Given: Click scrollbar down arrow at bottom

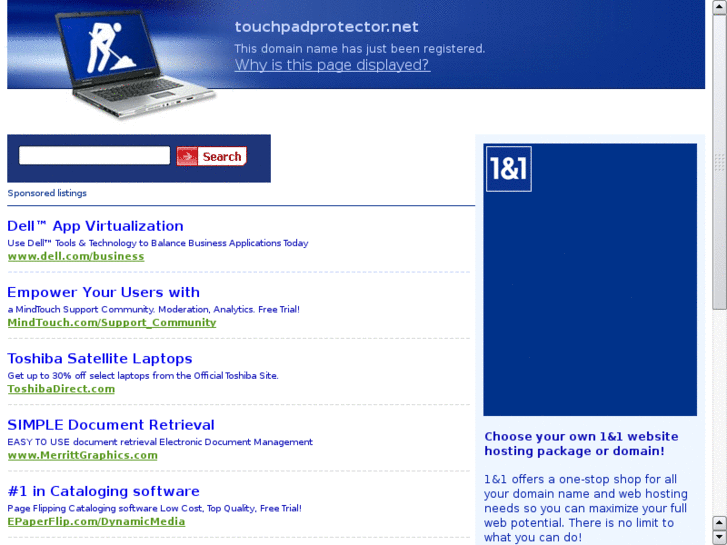Looking at the screenshot, I should 720,538.
